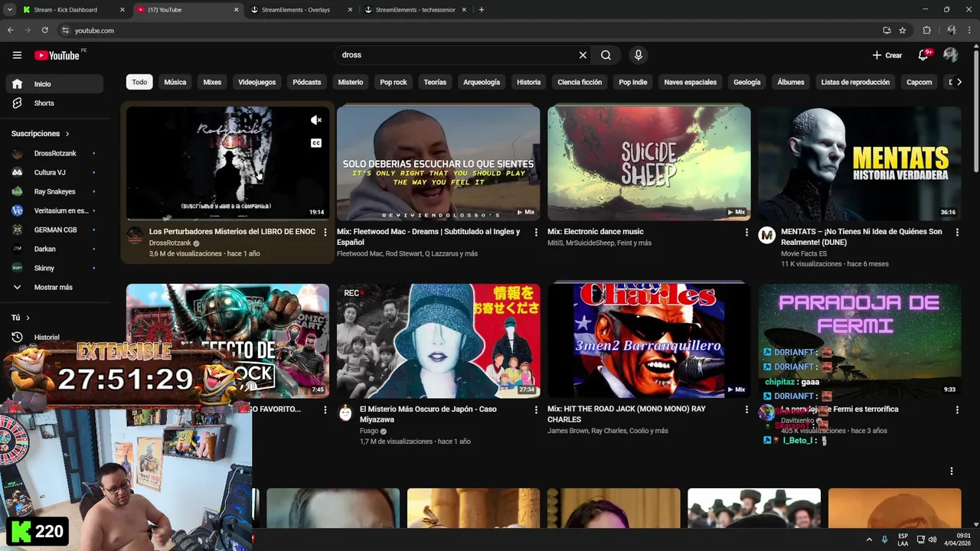Screen dimensions: 980x551
Task: Open the Suicide Sheep mix thumbnail
Action: pyautogui.click(x=648, y=163)
